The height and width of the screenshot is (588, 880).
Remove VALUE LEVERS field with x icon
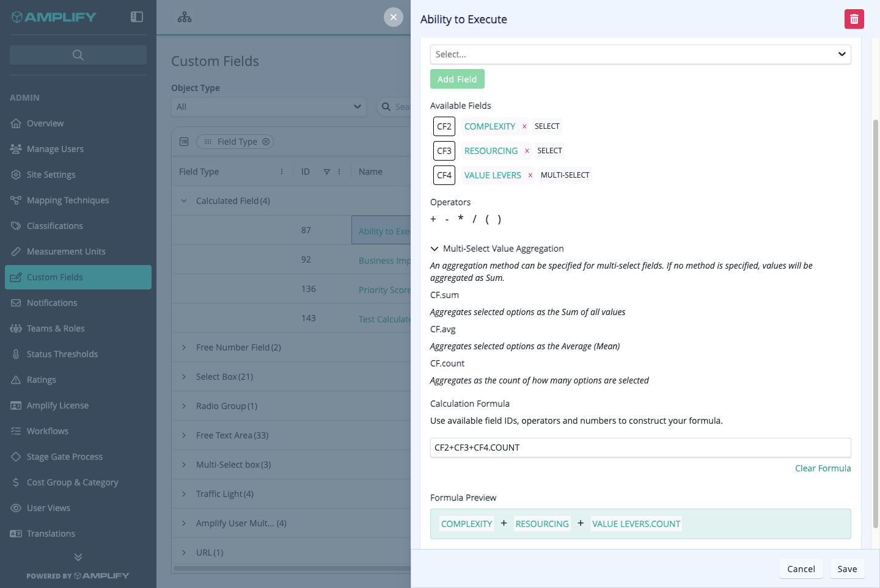(530, 175)
